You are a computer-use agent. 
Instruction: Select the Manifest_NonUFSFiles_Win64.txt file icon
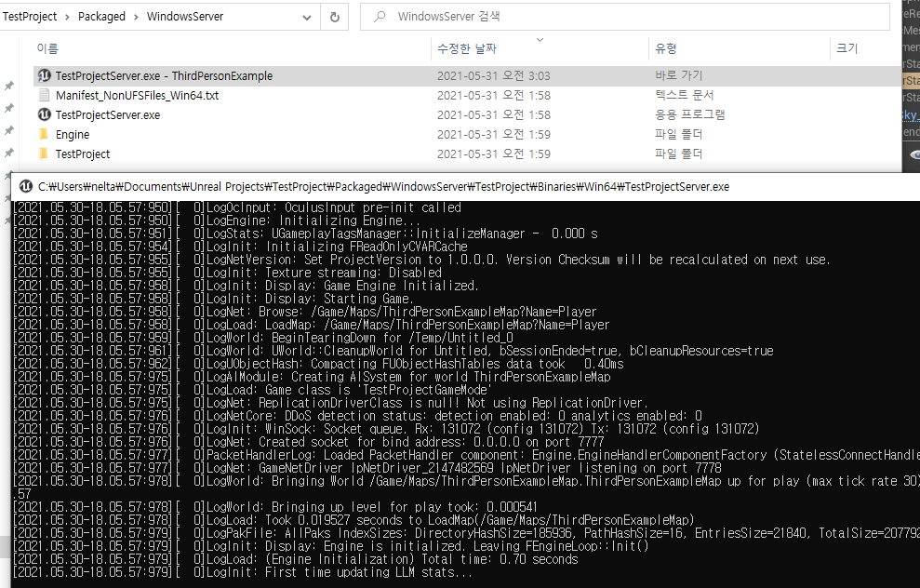(44, 95)
